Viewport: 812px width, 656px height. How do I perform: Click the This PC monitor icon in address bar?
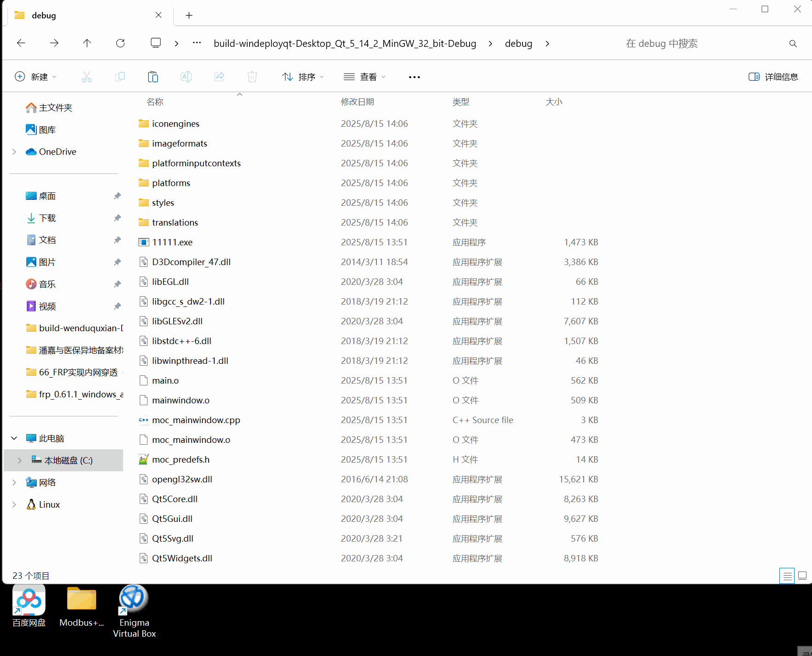(156, 43)
